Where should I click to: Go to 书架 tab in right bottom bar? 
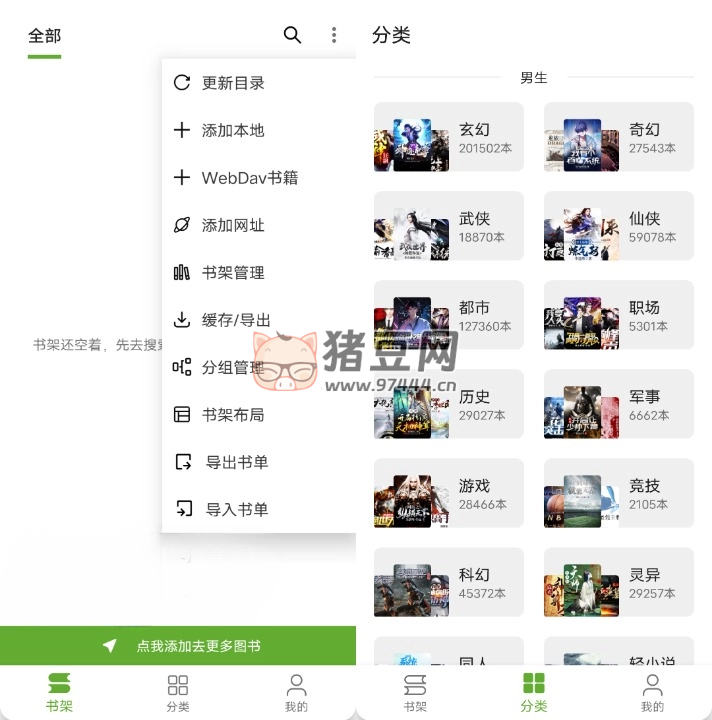click(x=415, y=693)
